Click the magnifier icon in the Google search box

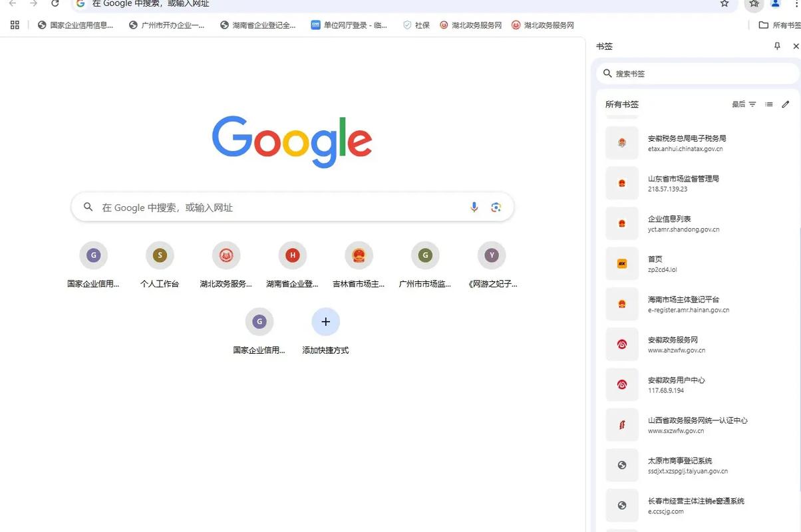click(x=88, y=207)
